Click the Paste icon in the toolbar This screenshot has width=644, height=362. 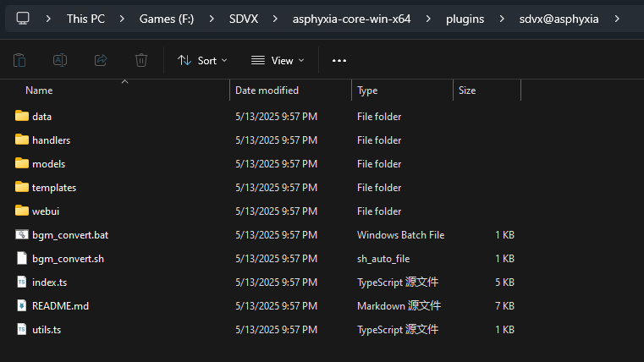click(19, 60)
